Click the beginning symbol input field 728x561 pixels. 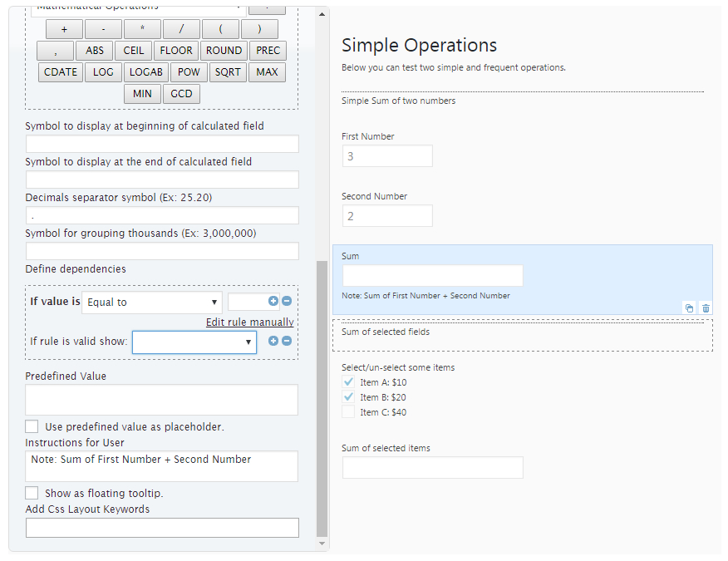(162, 144)
